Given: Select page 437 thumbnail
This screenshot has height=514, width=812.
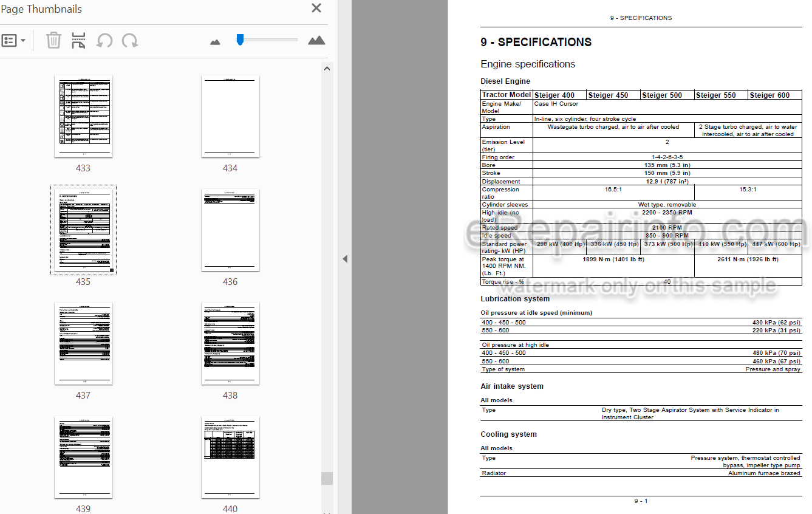Looking at the screenshot, I should (83, 344).
